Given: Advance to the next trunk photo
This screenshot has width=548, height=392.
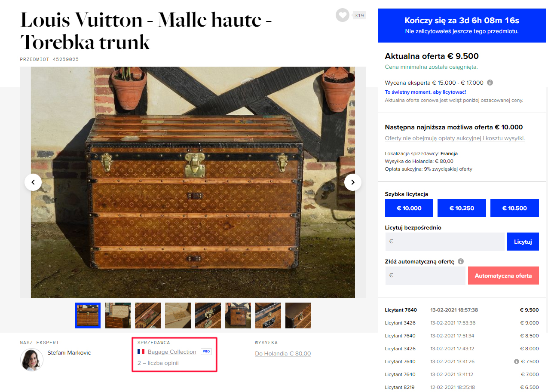Looking at the screenshot, I should click(353, 182).
